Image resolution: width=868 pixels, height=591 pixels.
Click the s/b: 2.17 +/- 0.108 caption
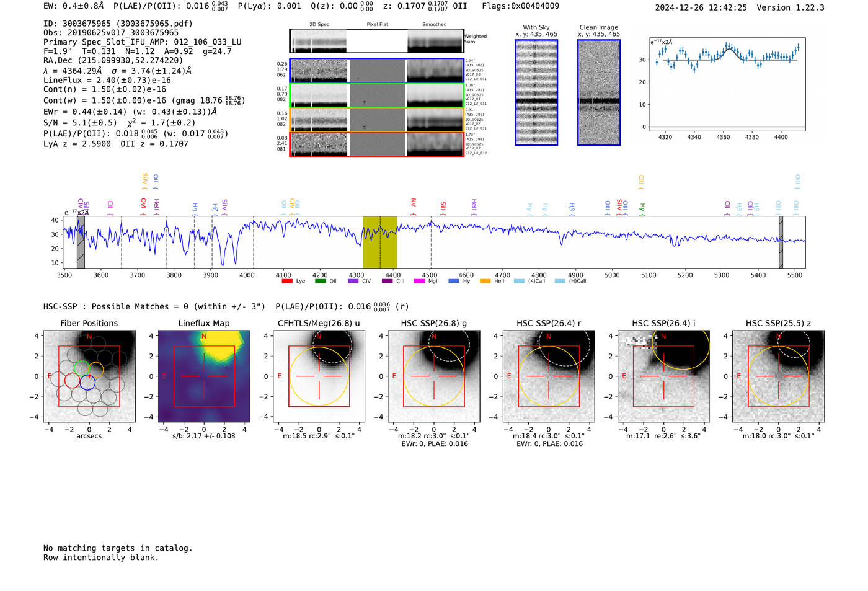pos(204,436)
